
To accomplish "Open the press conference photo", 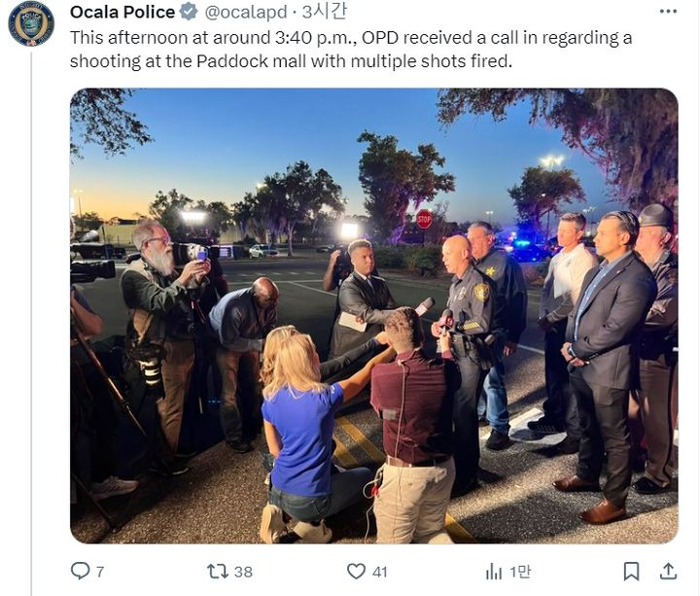I will pos(374,316).
